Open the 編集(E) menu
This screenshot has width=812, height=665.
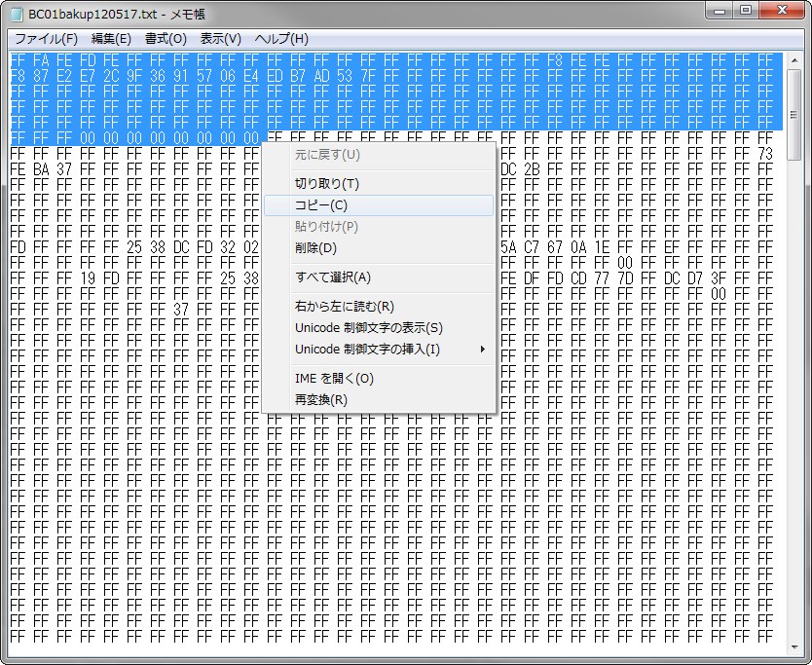tap(111, 39)
